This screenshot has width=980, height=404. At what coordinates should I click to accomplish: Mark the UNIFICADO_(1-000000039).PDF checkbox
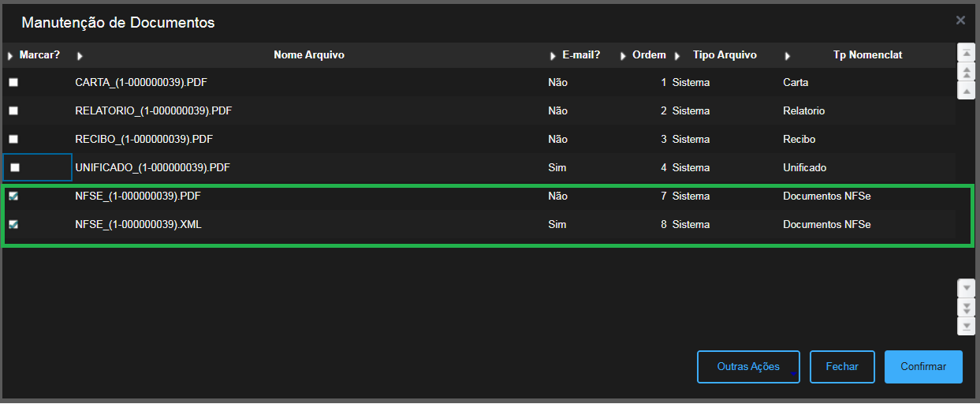(15, 168)
